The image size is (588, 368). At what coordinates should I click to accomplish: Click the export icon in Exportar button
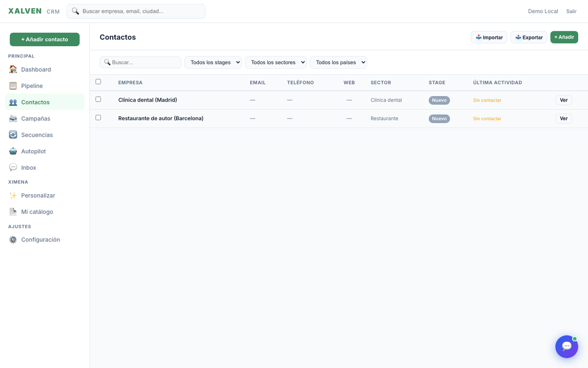[518, 37]
